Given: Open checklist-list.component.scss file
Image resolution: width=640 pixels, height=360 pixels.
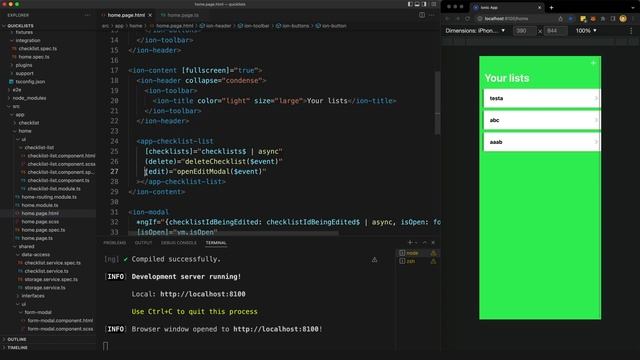Looking at the screenshot, I should [x=61, y=164].
